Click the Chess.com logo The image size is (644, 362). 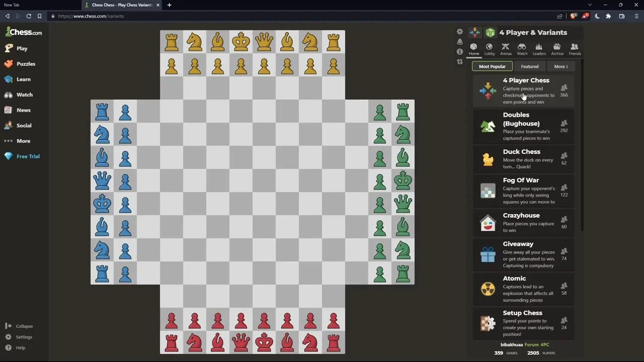(24, 33)
